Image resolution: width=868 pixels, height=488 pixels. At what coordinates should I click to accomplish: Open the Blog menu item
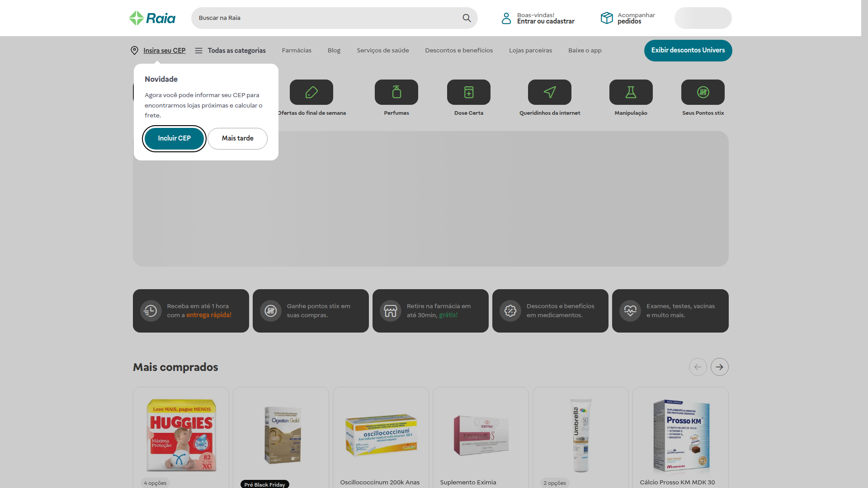334,50
